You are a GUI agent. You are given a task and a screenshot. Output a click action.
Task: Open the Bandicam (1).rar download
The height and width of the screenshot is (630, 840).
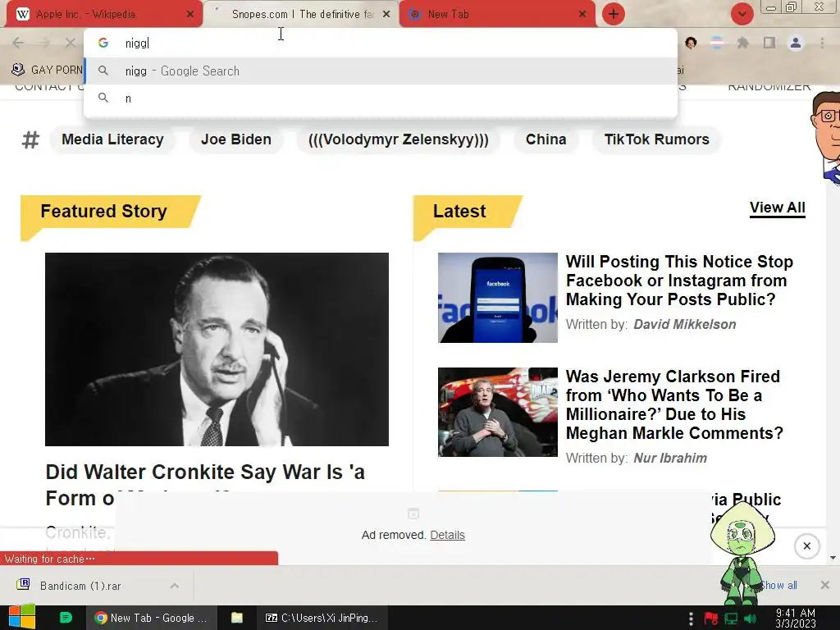[x=80, y=586]
